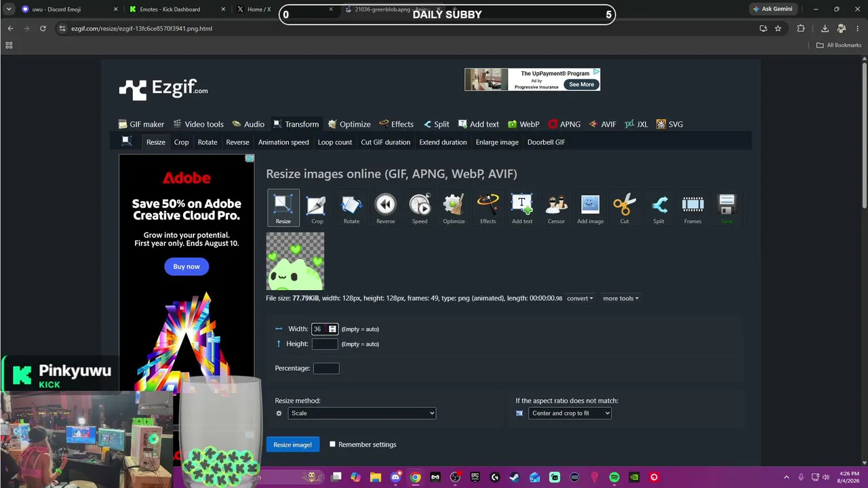This screenshot has width=868, height=488.
Task: Bookmark this page with the star icon
Action: pos(778,28)
